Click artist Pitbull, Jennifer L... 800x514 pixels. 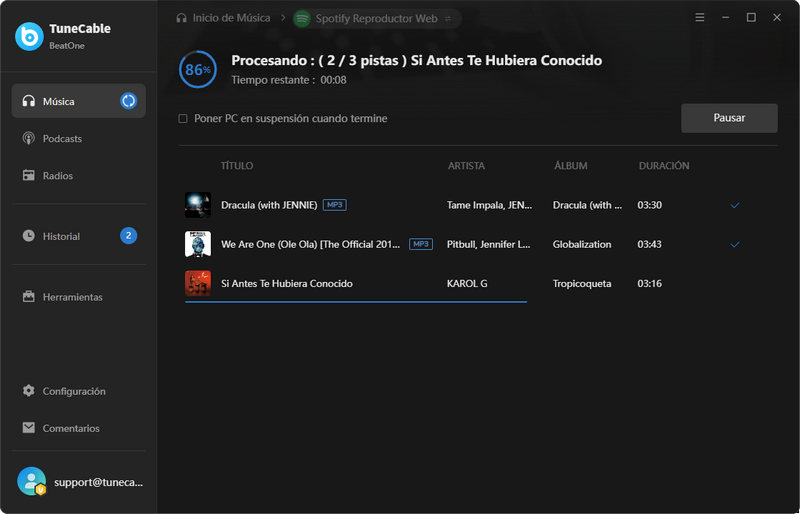point(488,244)
